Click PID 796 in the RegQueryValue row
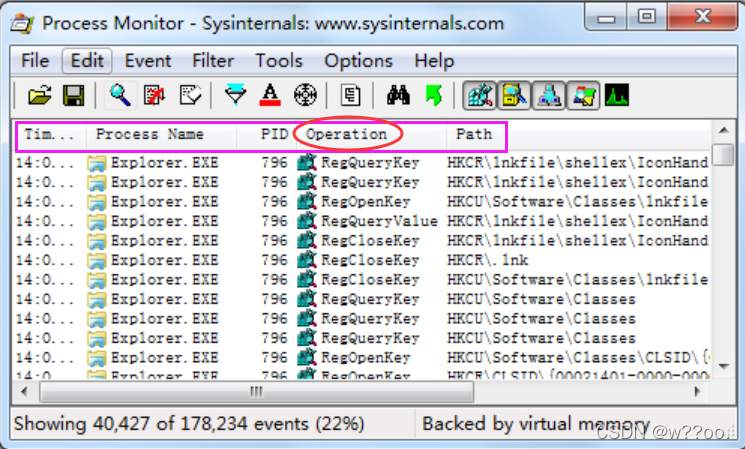The width and height of the screenshot is (745, 449). [x=274, y=221]
